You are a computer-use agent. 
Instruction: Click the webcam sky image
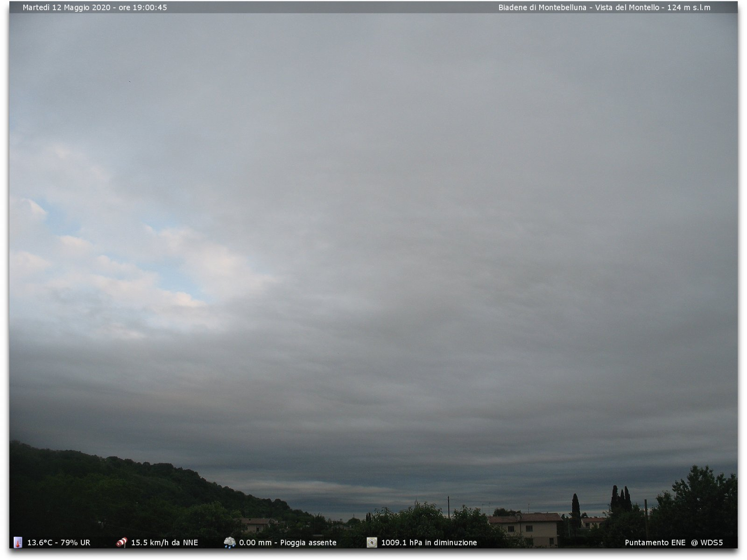(x=373, y=275)
